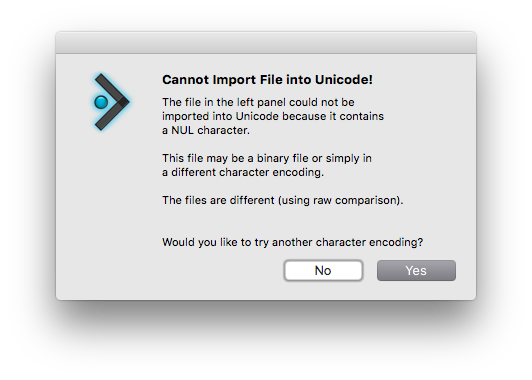Click the Araxis Merge chevron icon
Screen dimensions: 532x380
[112, 102]
